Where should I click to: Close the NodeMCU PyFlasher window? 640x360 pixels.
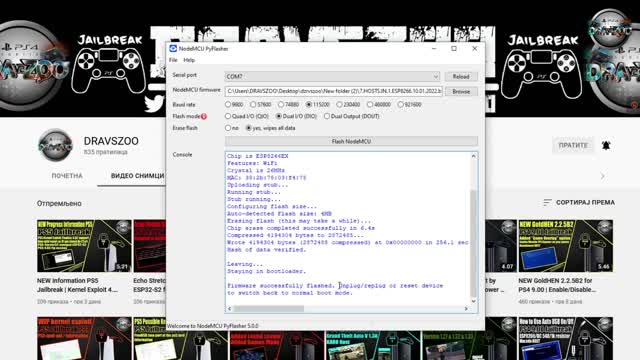474,49
